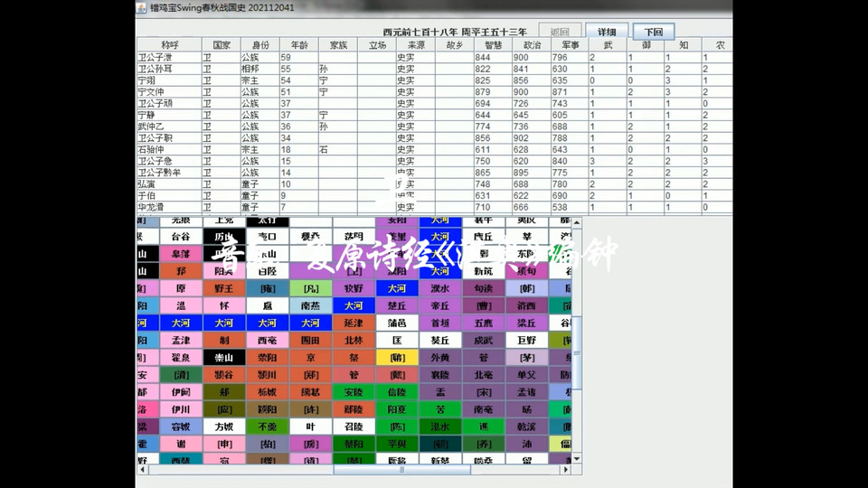Click the 年龄 column header
Screen dimensions: 868x488
[x=299, y=45]
